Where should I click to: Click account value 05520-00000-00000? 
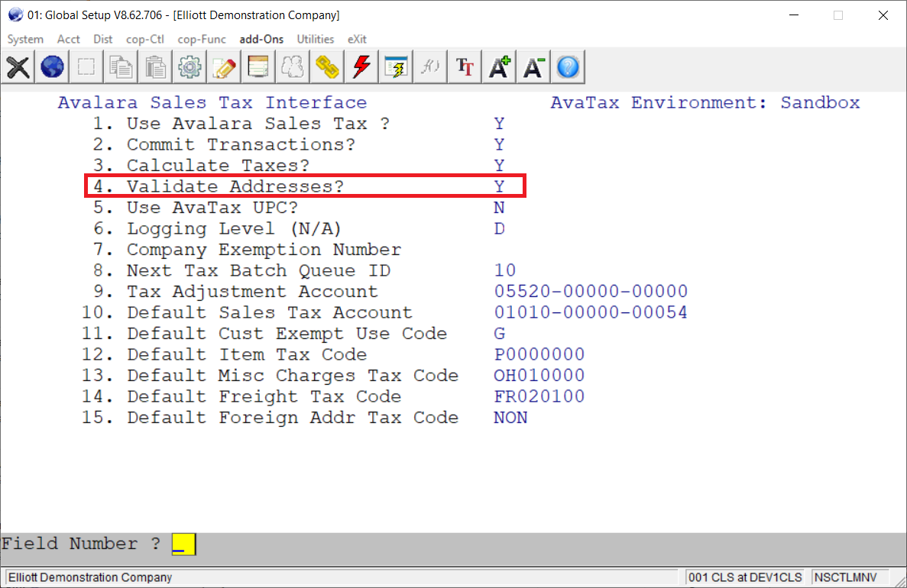(x=591, y=292)
